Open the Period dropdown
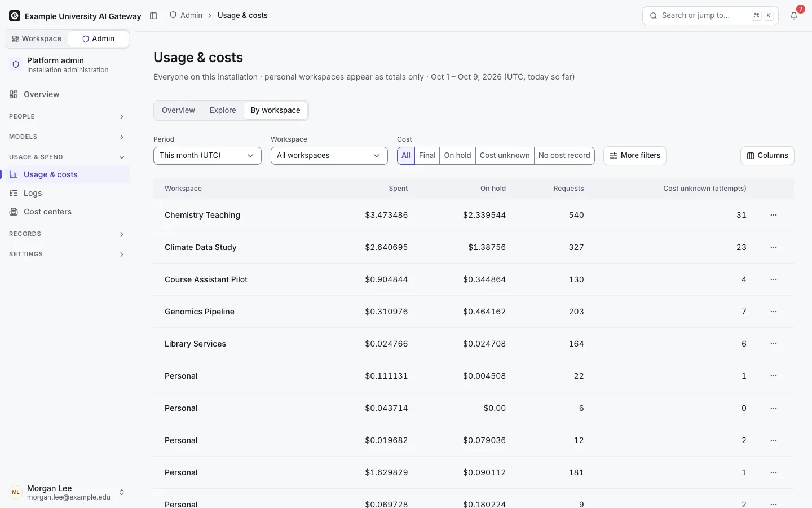The width and height of the screenshot is (812, 508). (208, 156)
